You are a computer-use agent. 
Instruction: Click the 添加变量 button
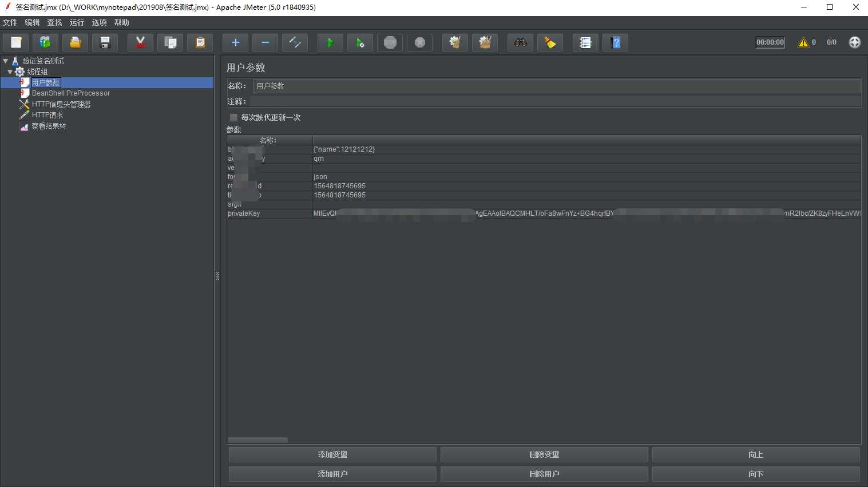coord(332,454)
